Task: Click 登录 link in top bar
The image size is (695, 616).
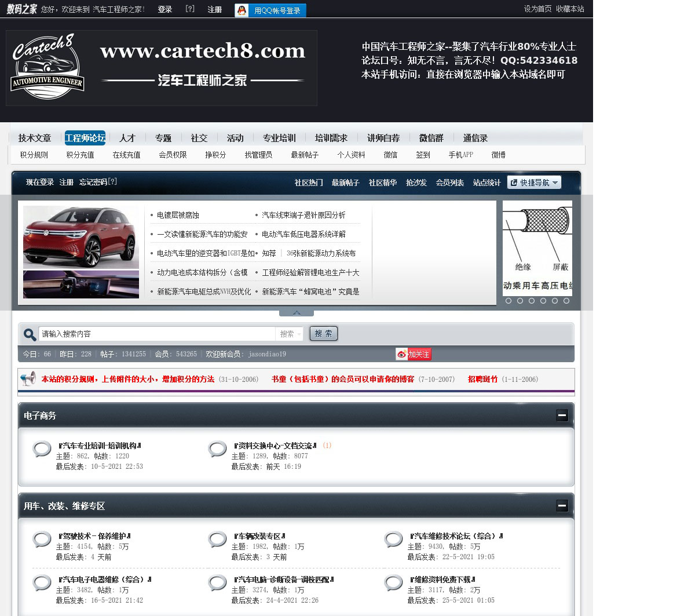Action: click(x=165, y=9)
